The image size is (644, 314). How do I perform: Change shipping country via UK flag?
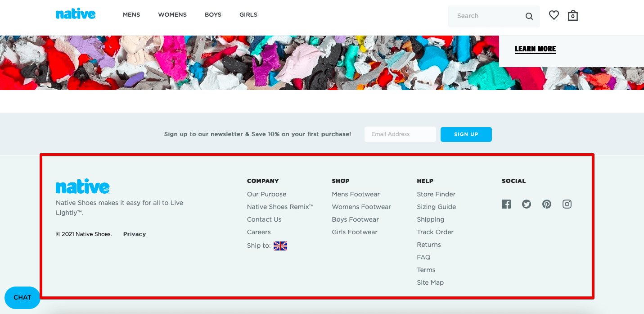click(280, 246)
